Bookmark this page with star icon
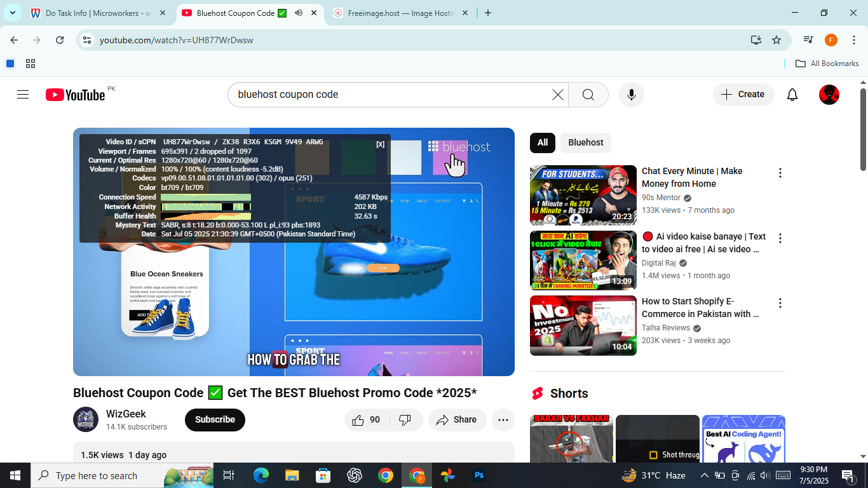The image size is (868, 488). 776,40
